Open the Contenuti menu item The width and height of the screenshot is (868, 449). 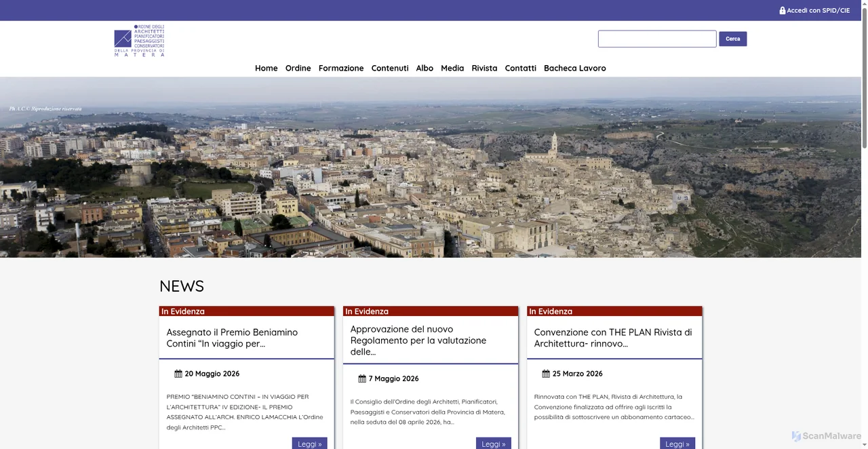(x=390, y=68)
